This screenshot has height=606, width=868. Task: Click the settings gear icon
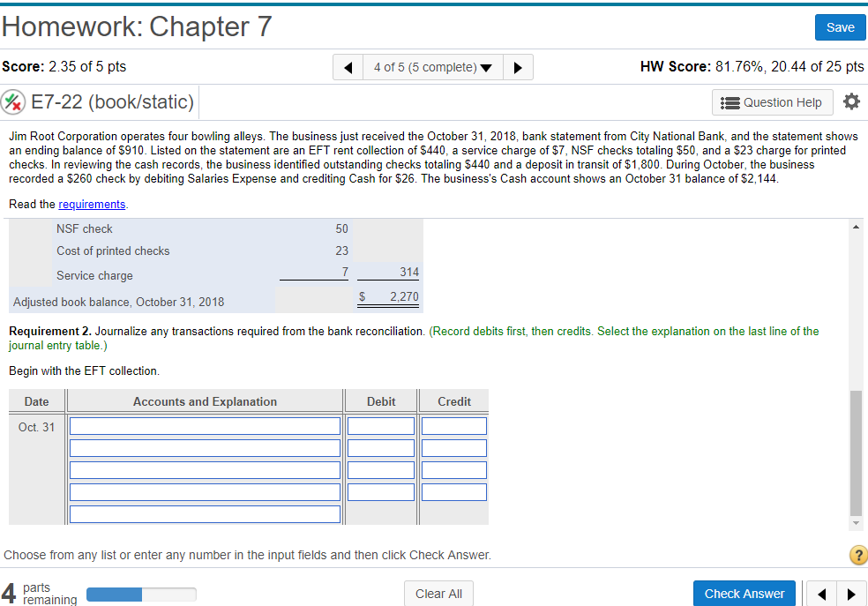[850, 101]
